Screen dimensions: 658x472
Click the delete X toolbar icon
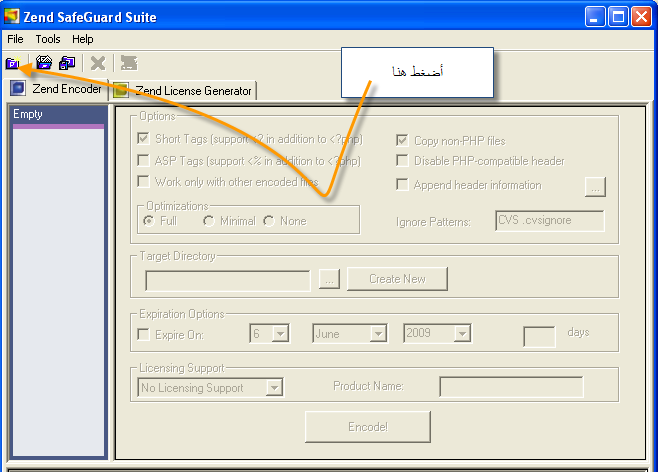pyautogui.click(x=98, y=63)
